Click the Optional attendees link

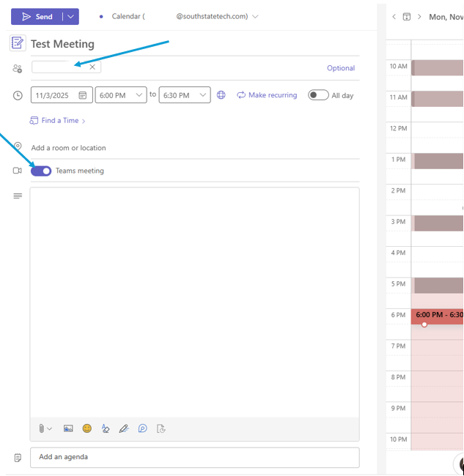click(x=340, y=68)
